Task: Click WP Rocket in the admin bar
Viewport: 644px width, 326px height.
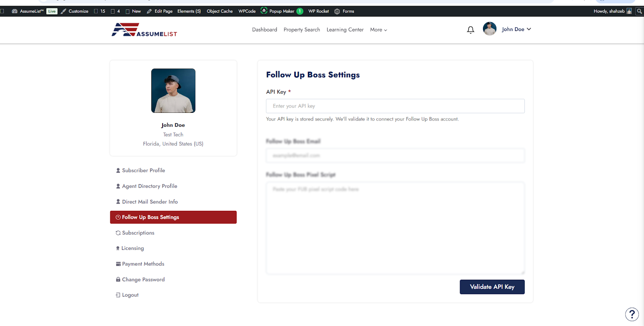Action: [319, 11]
